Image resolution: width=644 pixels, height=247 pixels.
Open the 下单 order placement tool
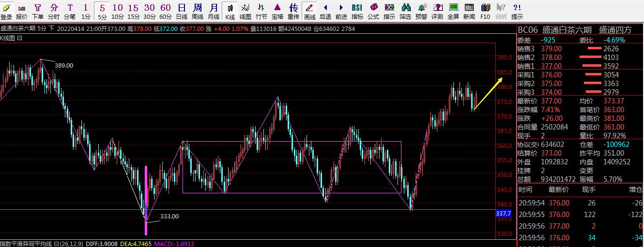38,11
